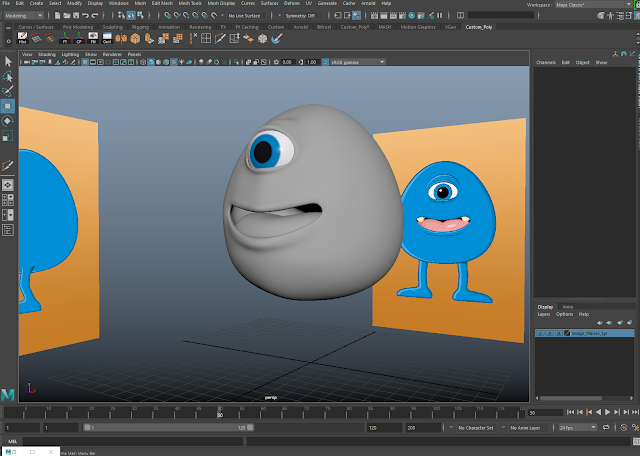
Task: Open the Workspace Maya Classic dropdown
Action: pyautogui.click(x=593, y=4)
